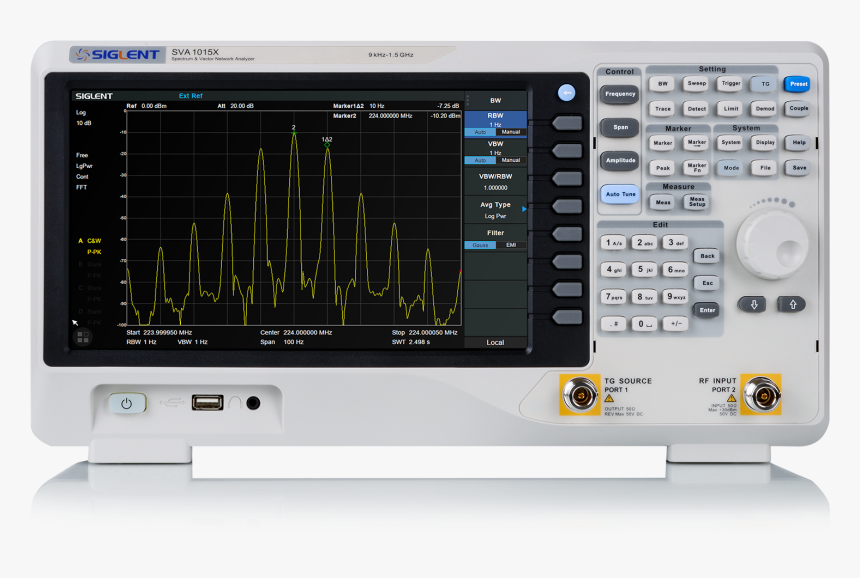Tap the Center 224.000000 MHz readout
This screenshot has height=578, width=860.
pyautogui.click(x=296, y=332)
